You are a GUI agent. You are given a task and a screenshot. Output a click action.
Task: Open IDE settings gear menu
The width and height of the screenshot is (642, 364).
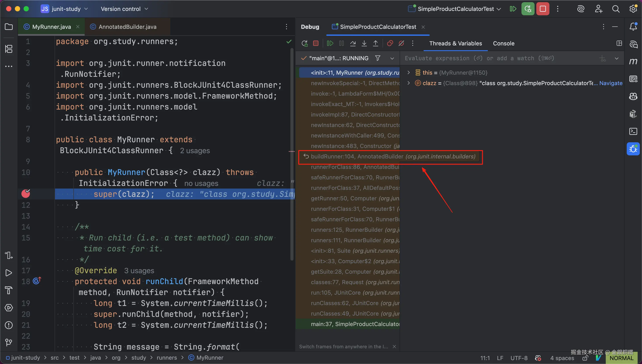coord(633,9)
